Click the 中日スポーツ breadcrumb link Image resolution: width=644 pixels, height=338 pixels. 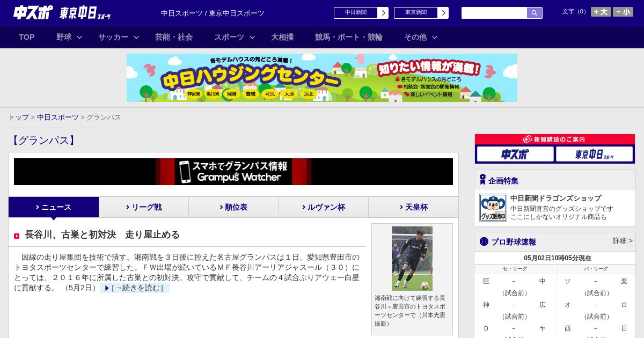(57, 117)
